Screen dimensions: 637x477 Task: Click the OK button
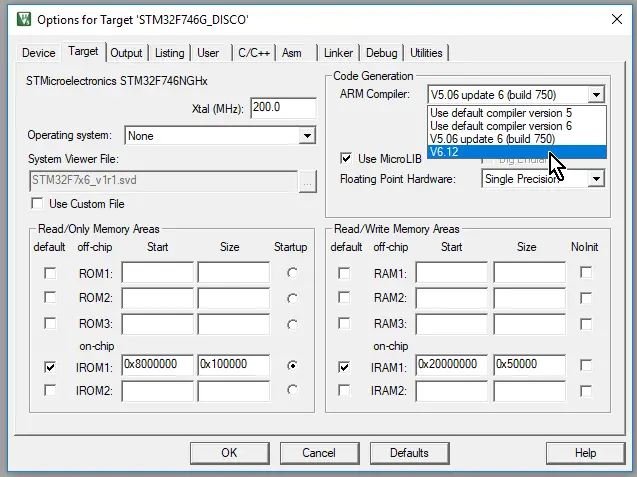[x=229, y=452]
